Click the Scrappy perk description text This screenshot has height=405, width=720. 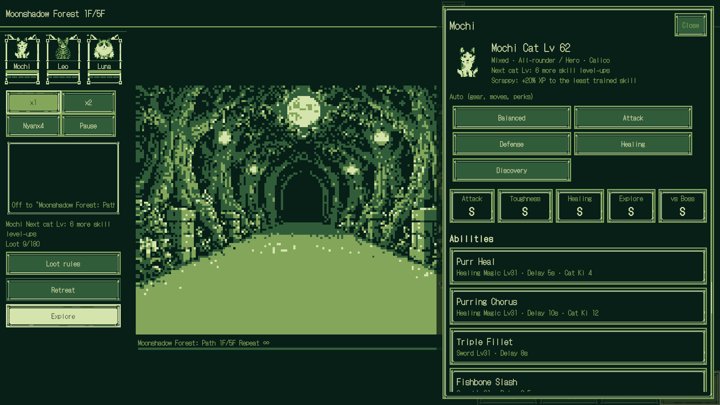563,80
